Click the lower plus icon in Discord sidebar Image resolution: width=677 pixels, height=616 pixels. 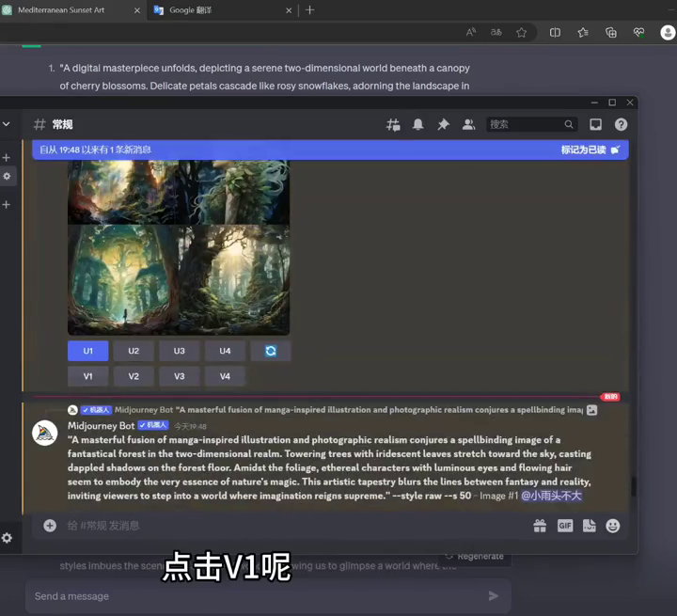coord(6,205)
